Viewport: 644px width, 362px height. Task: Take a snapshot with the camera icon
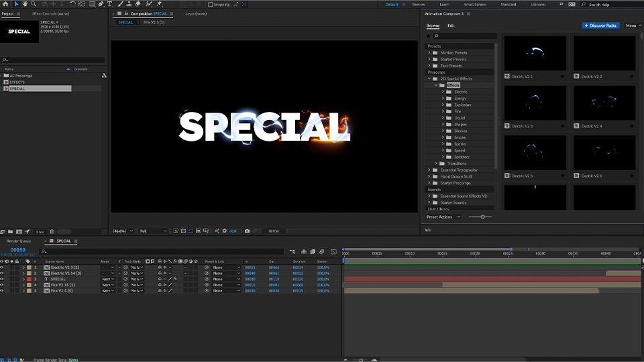pos(247,231)
